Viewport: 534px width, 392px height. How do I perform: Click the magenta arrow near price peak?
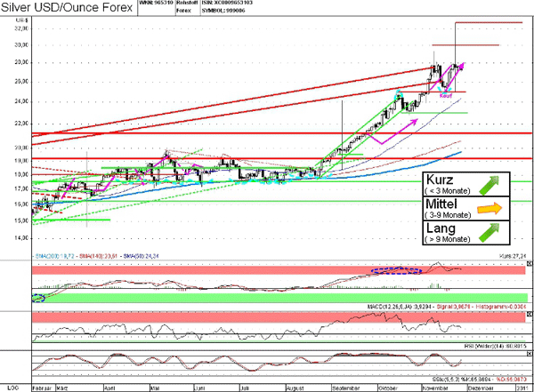pyautogui.click(x=458, y=67)
